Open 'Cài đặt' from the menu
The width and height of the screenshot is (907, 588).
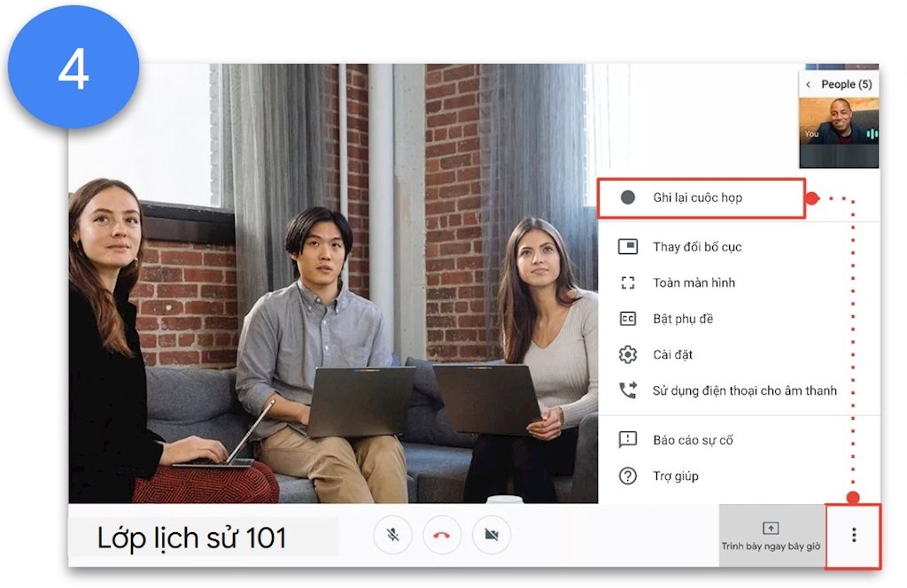point(672,355)
